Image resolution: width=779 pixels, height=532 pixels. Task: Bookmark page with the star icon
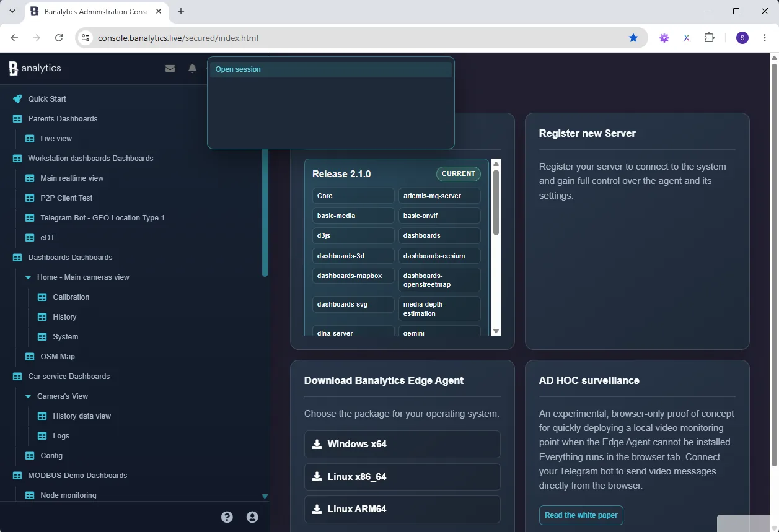click(633, 38)
